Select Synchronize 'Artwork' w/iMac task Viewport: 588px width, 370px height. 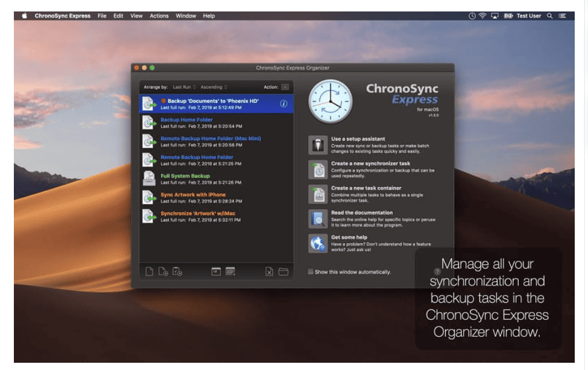(217, 217)
